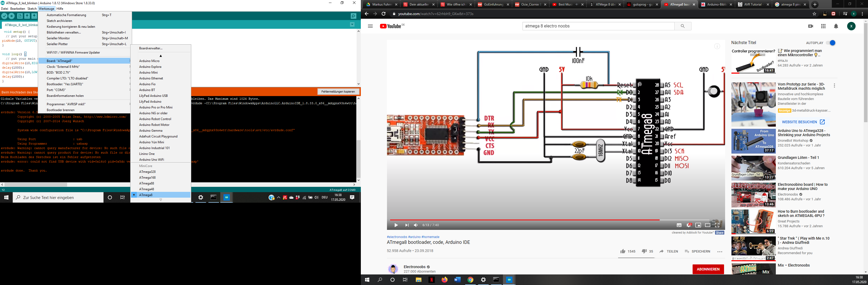The image size is (868, 285).
Task: Play the YouTube video
Action: coord(396,225)
